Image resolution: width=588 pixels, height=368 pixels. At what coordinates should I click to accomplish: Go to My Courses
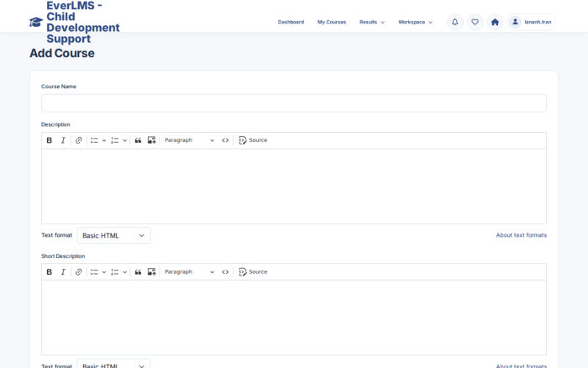pyautogui.click(x=332, y=22)
